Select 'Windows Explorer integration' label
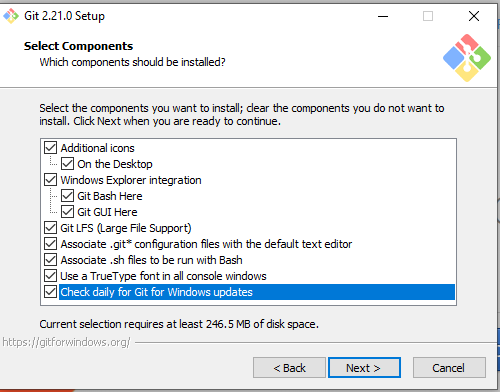This screenshot has width=500, height=392. click(x=131, y=180)
